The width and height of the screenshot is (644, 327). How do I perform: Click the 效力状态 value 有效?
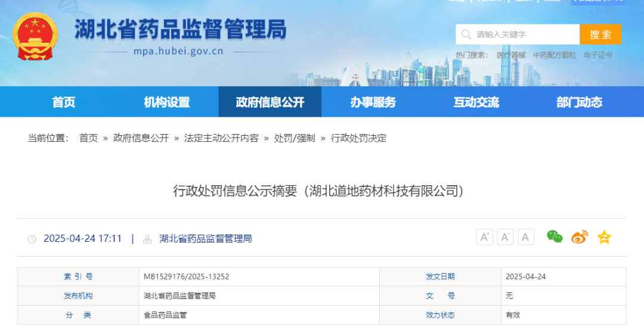tap(513, 315)
